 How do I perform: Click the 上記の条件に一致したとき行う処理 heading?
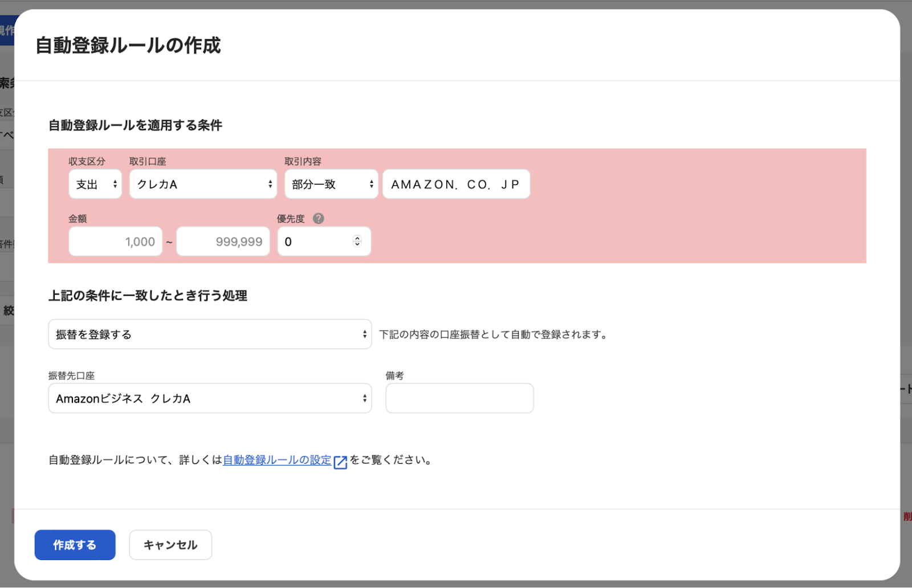pyautogui.click(x=148, y=296)
